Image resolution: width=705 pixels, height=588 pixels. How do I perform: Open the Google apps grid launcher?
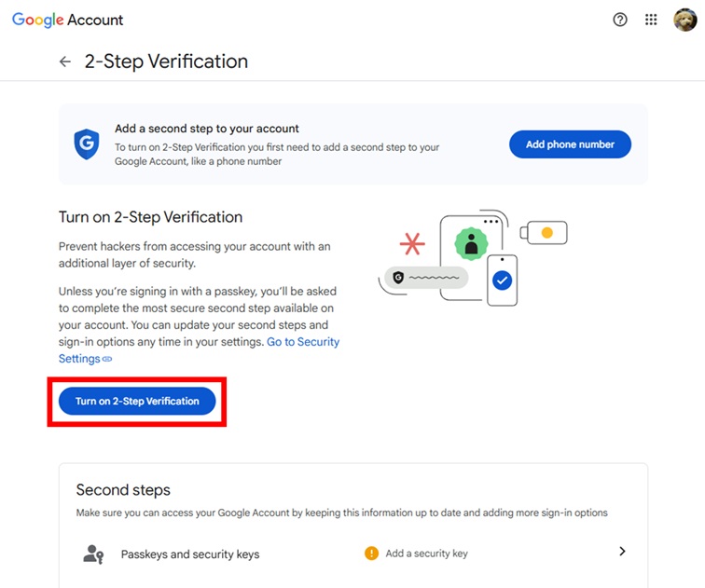click(x=652, y=20)
